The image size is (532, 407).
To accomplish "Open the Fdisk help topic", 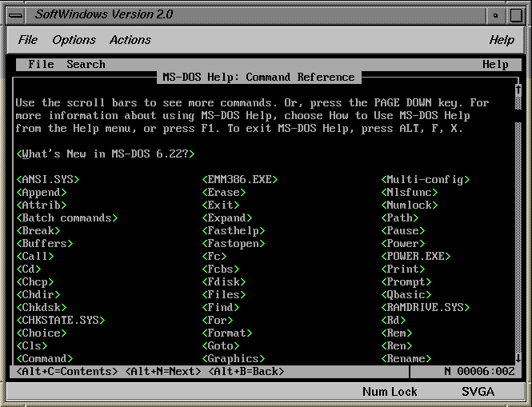I will point(224,281).
